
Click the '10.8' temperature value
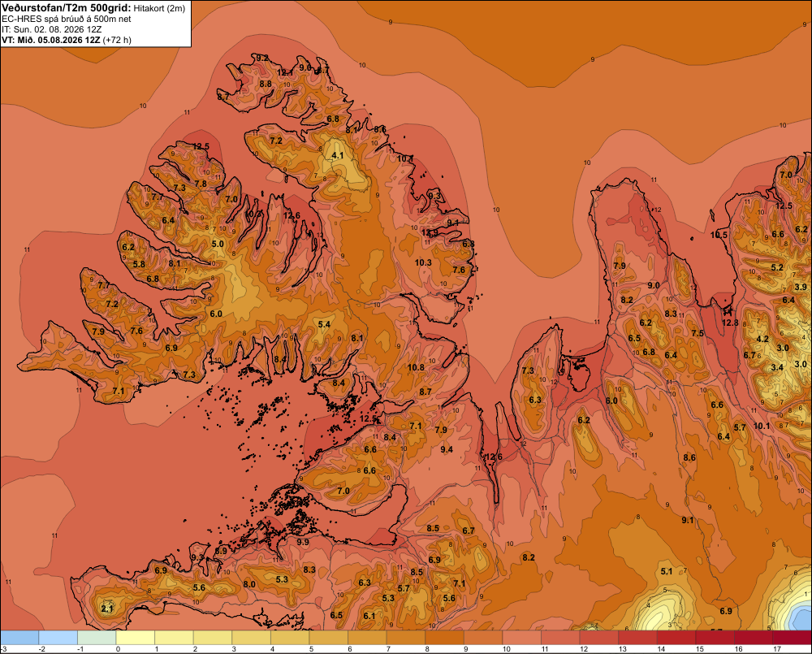point(416,367)
